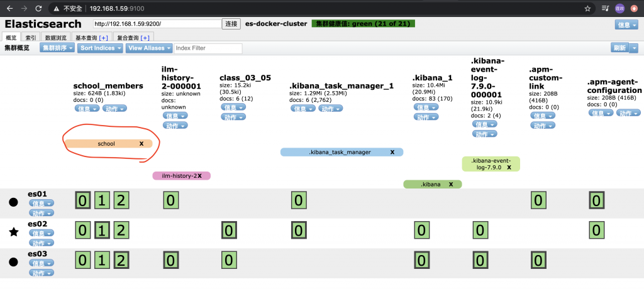The width and height of the screenshot is (644, 289).
Task: Remove the .kibana alias with x
Action: pos(451,184)
